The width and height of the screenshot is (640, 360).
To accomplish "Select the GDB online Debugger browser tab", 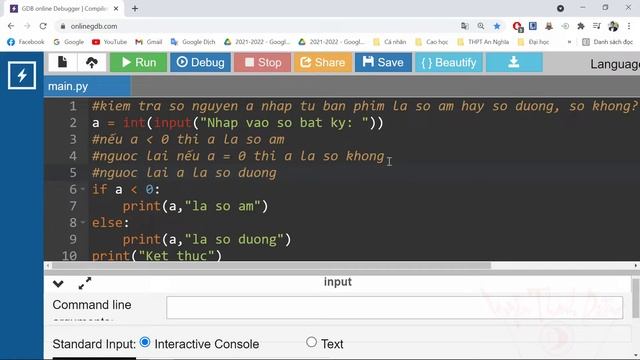I will (64, 9).
